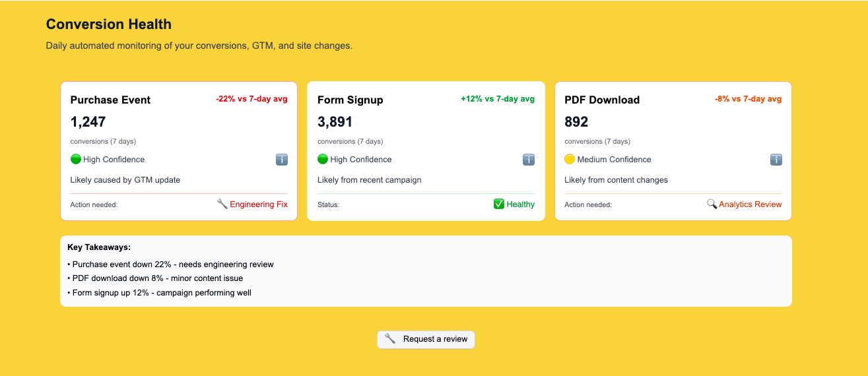Screen dimensions: 868x376
Task: Click the wrench icon in Request a review
Action: click(x=390, y=339)
